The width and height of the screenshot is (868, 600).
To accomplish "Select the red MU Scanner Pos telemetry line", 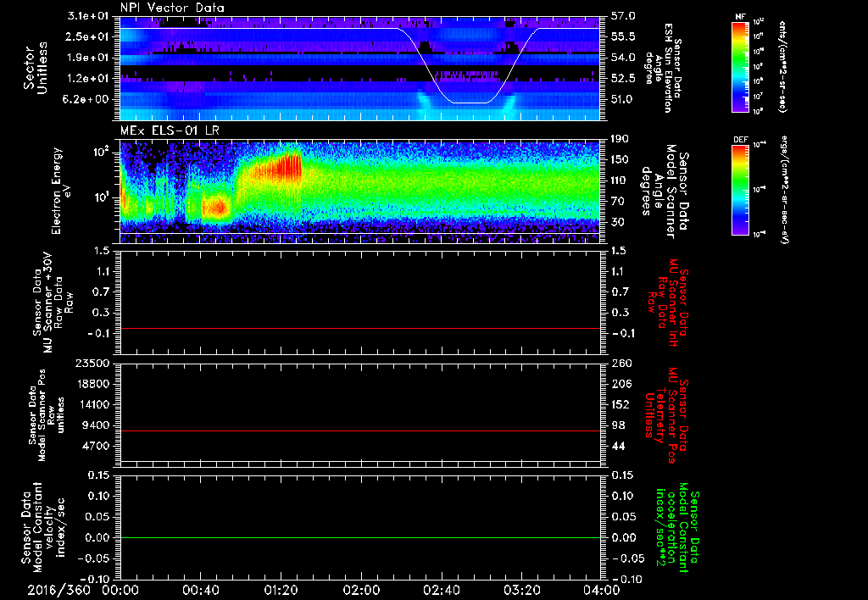I will [359, 431].
